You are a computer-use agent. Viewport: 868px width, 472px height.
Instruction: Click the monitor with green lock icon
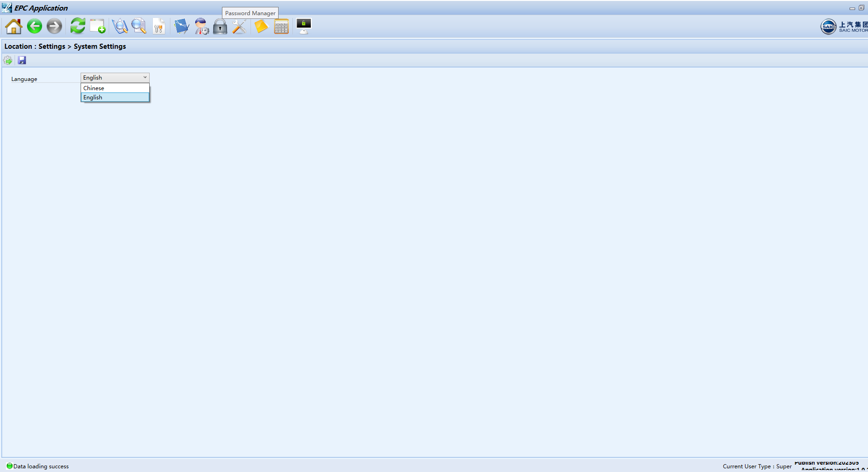[x=303, y=26]
